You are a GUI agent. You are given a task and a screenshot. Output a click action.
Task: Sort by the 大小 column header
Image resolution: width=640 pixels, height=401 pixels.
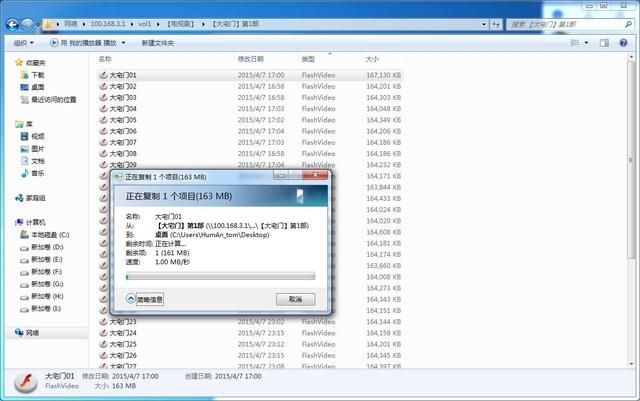tap(372, 59)
